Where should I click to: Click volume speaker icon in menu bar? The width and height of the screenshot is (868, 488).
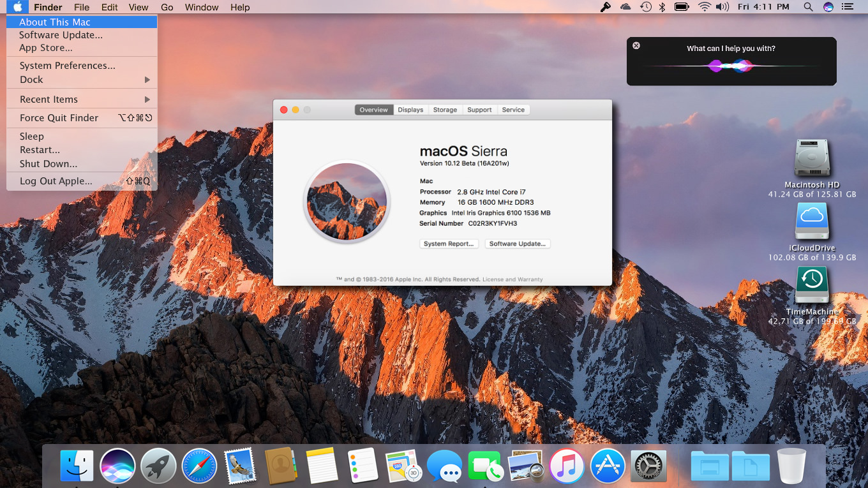(x=722, y=7)
